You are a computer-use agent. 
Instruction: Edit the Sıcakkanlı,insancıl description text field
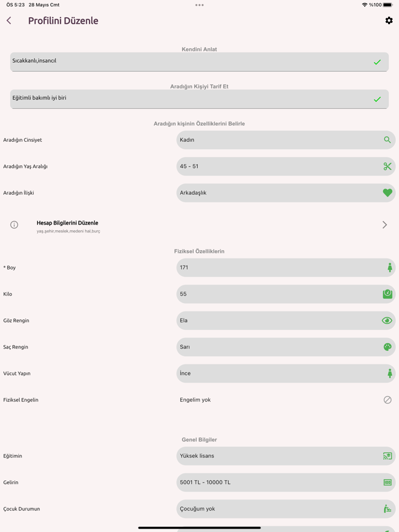pyautogui.click(x=188, y=62)
